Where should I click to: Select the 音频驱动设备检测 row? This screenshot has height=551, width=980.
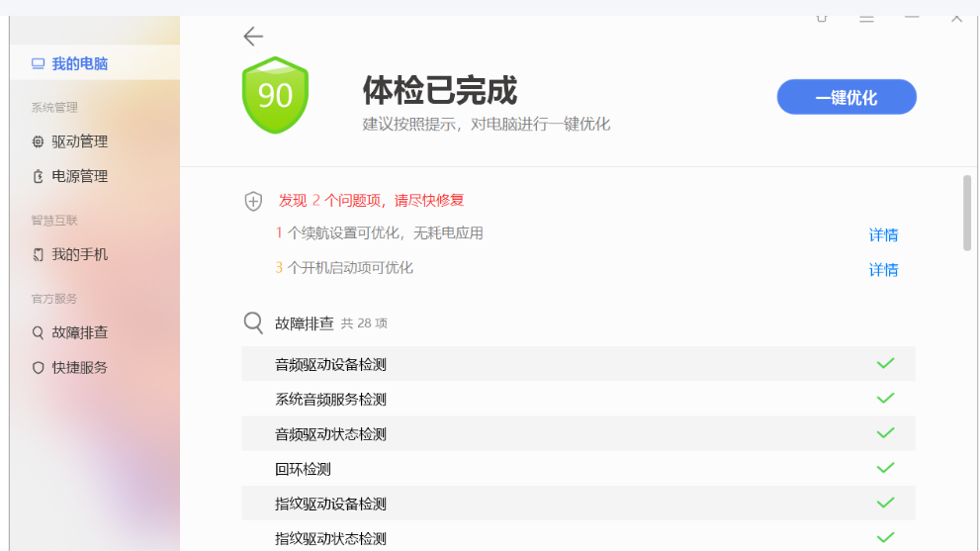point(578,364)
